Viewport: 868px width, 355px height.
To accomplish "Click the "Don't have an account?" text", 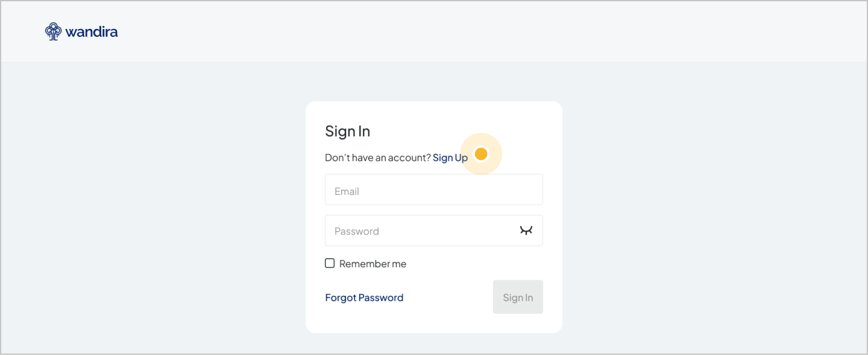I will pos(378,158).
